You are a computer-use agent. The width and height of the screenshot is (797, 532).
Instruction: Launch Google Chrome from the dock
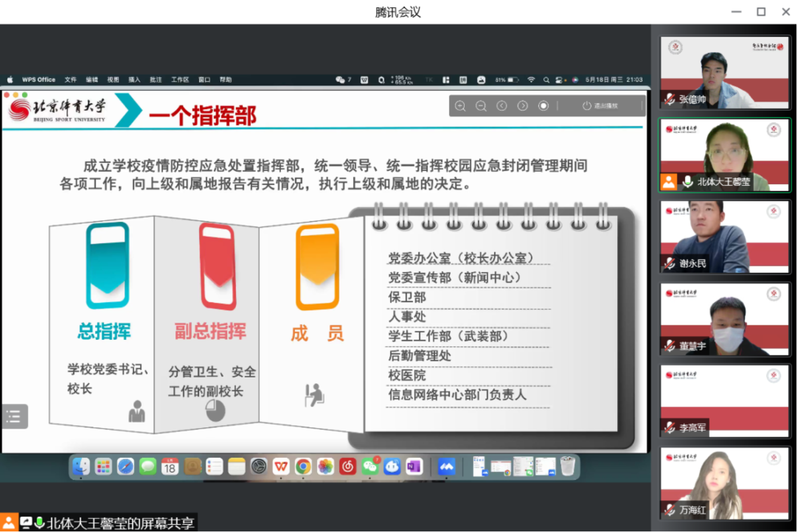(304, 466)
